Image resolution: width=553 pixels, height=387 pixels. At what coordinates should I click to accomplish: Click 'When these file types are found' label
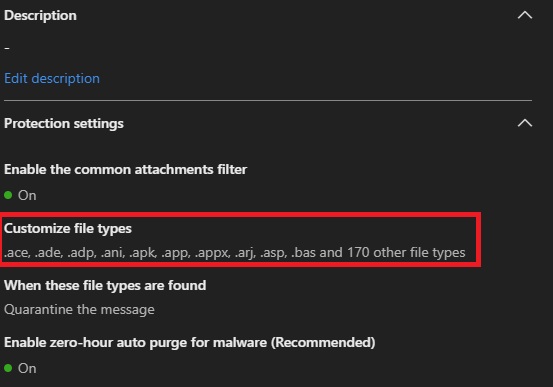[105, 285]
